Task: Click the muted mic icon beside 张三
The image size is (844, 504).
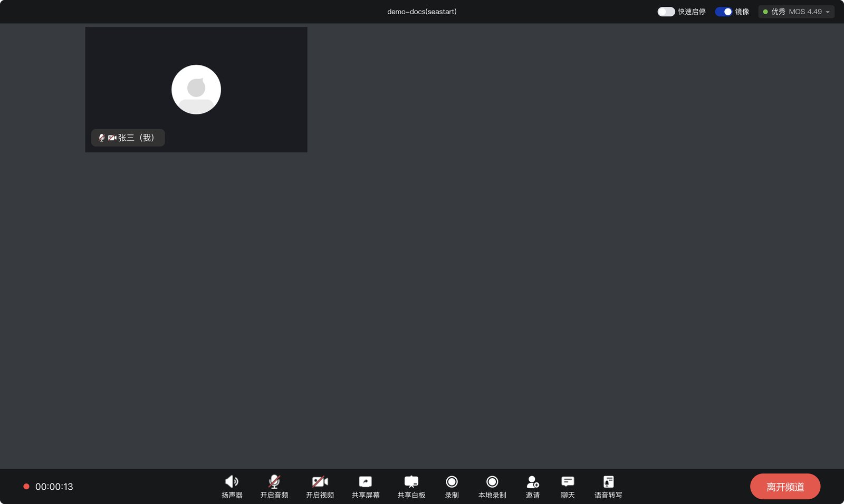Action: point(101,138)
